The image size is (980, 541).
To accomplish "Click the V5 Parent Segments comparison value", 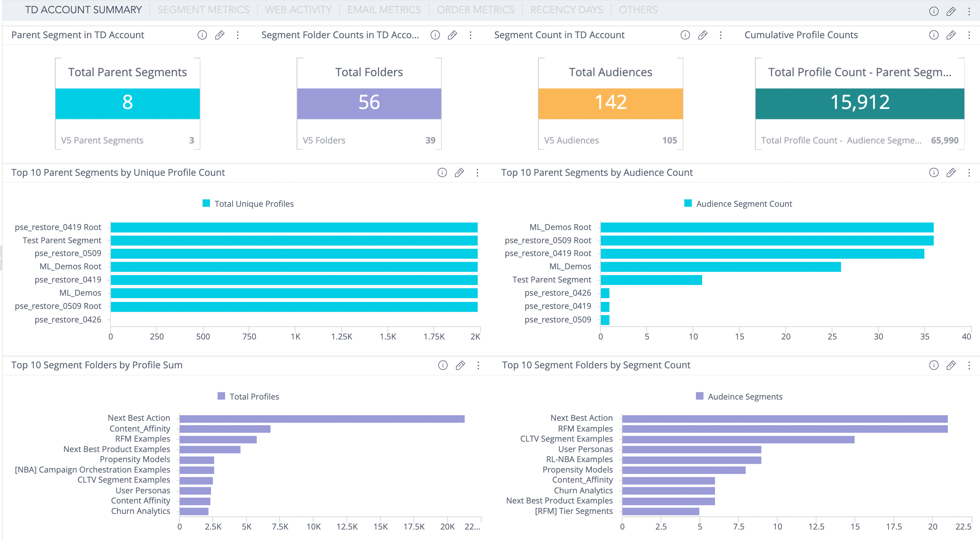I will [191, 140].
